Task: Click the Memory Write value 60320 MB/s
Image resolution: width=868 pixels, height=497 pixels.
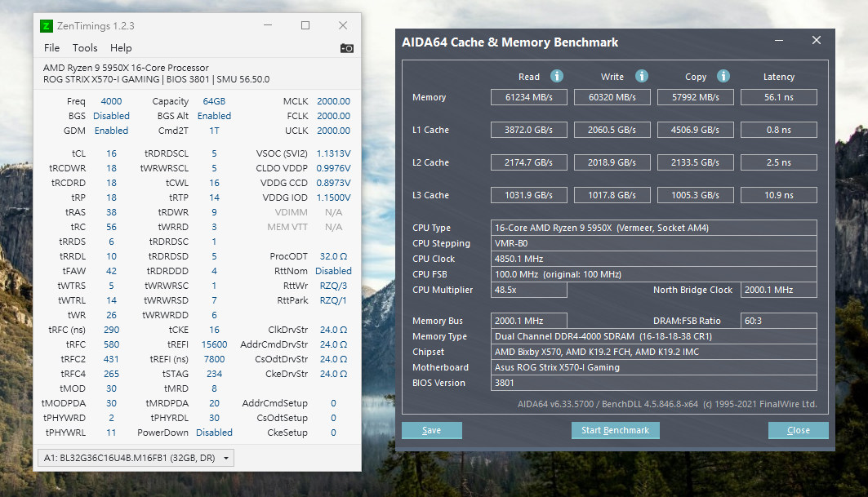Action: tap(612, 97)
